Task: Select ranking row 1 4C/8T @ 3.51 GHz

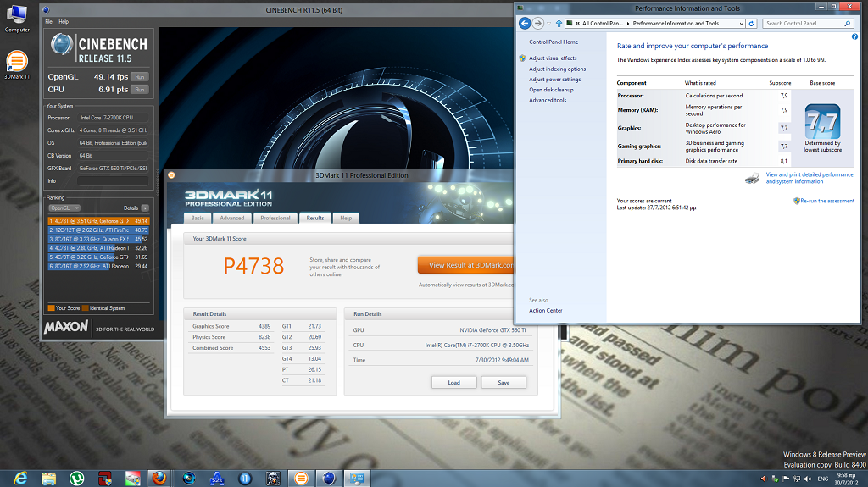Action: (x=98, y=221)
